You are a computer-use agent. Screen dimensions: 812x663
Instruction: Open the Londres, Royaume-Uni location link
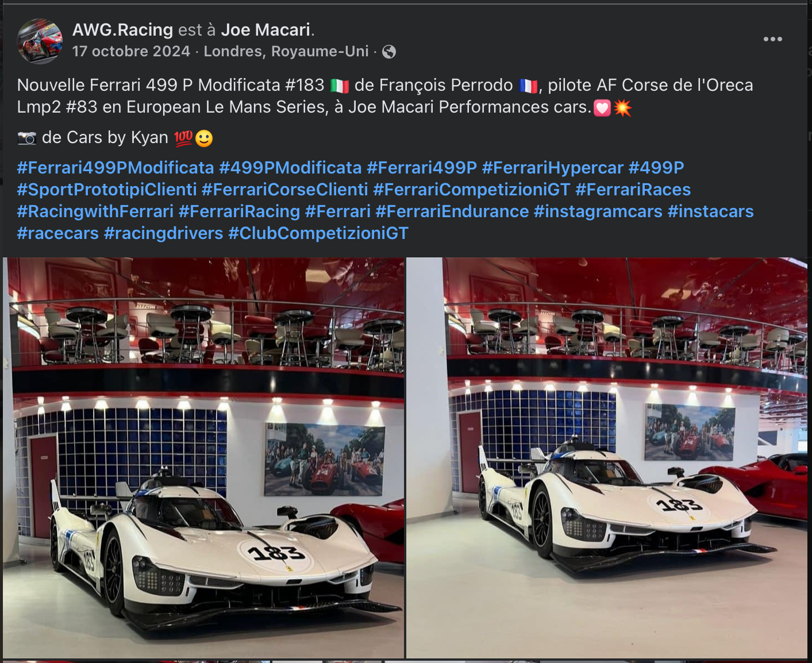(286, 51)
